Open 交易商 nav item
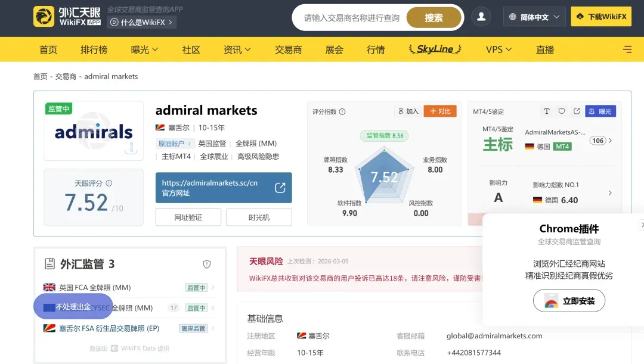The width and height of the screenshot is (644, 364). (x=289, y=49)
